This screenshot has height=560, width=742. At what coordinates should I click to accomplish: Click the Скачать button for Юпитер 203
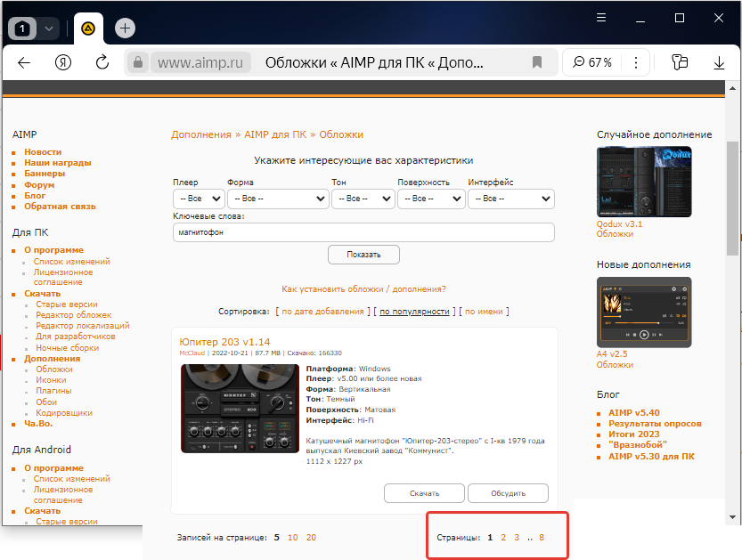[x=424, y=493]
